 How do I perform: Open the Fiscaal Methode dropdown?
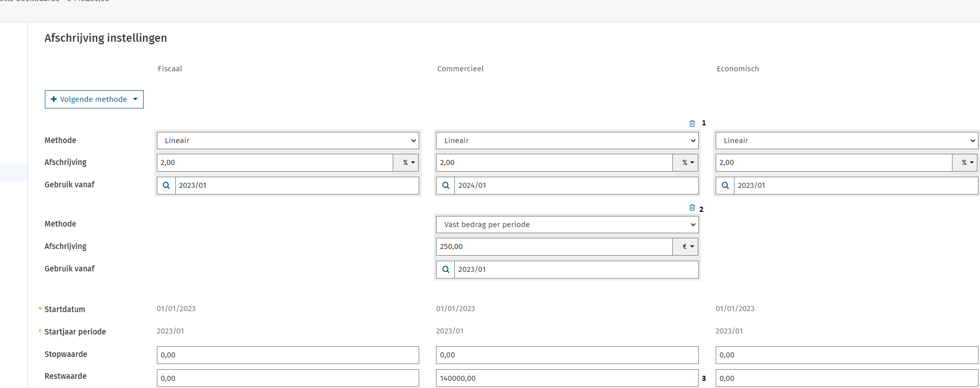(x=288, y=141)
